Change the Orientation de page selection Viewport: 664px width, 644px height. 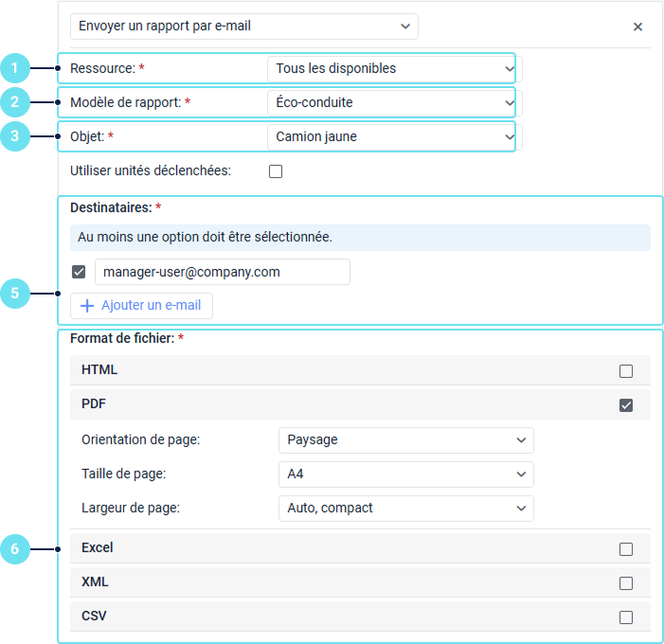click(x=406, y=440)
